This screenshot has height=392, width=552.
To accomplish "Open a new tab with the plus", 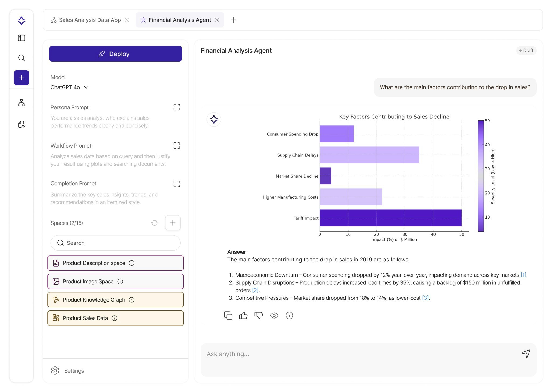I will click(233, 20).
